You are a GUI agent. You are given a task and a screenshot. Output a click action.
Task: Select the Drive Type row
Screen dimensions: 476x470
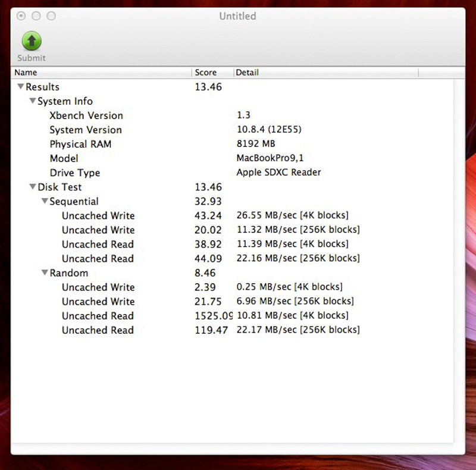75,173
